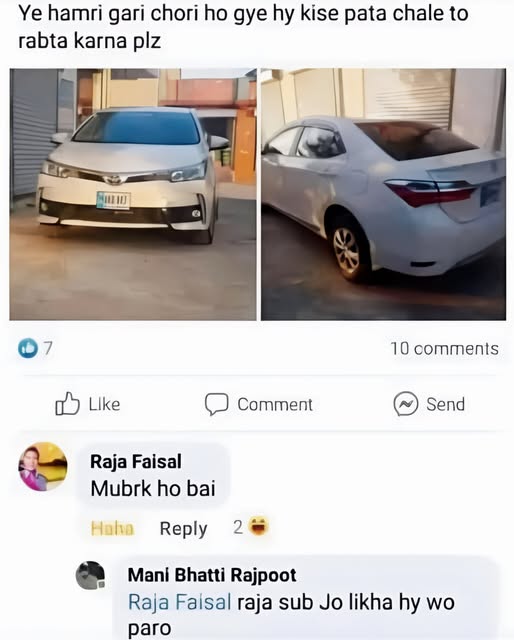Viewport: 514px width, 640px height.
Task: Tap the Comment speech bubble icon
Action: pos(216,404)
